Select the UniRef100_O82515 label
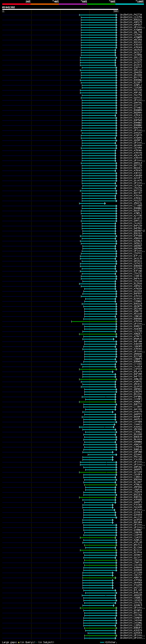The height and width of the screenshot is (644, 146). (x=131, y=50)
